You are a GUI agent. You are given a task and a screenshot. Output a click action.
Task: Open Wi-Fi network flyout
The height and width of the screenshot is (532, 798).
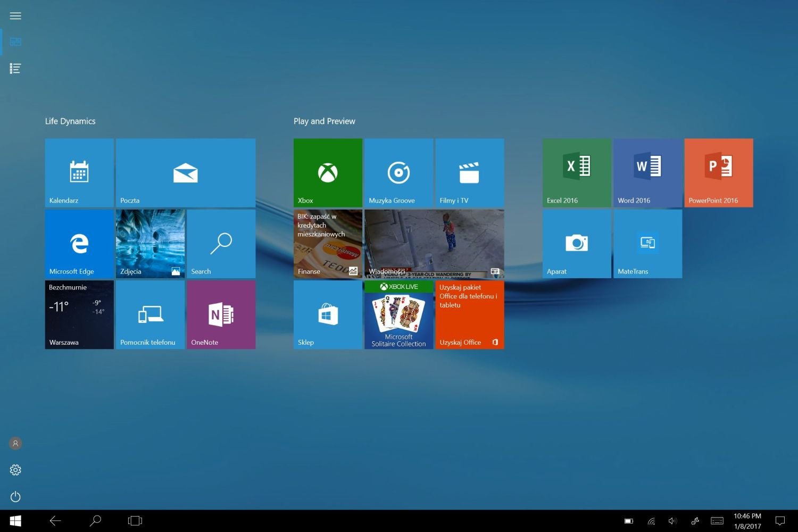click(x=651, y=521)
